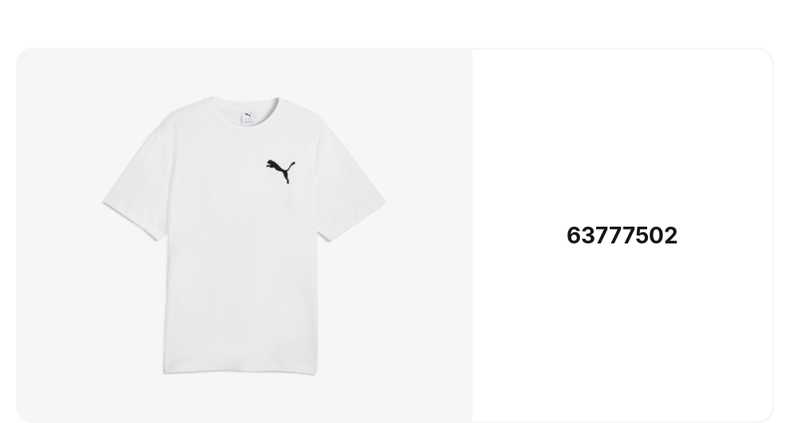Click the rounded top-right corner of card
Image resolution: width=790 pixels, height=423 pixels.
point(766,55)
